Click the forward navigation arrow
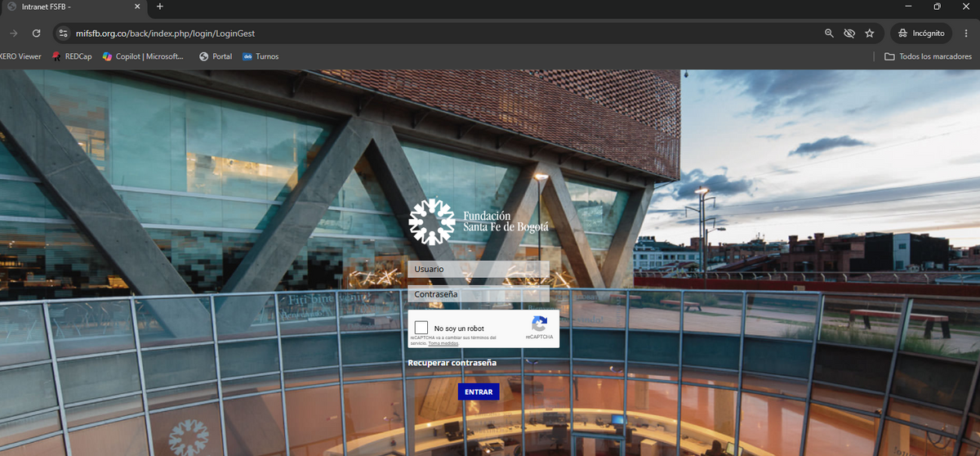This screenshot has height=456, width=980. (13, 34)
